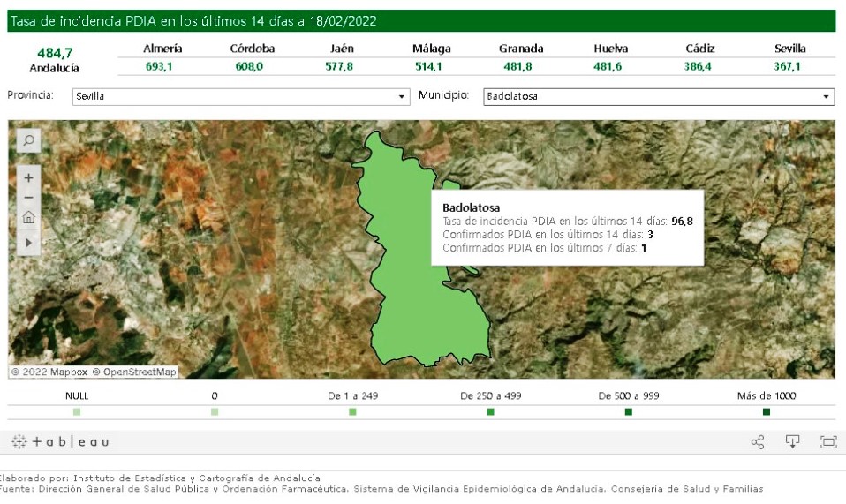Click the Tableau logo
Screen dimensions: 846x504
point(60,442)
